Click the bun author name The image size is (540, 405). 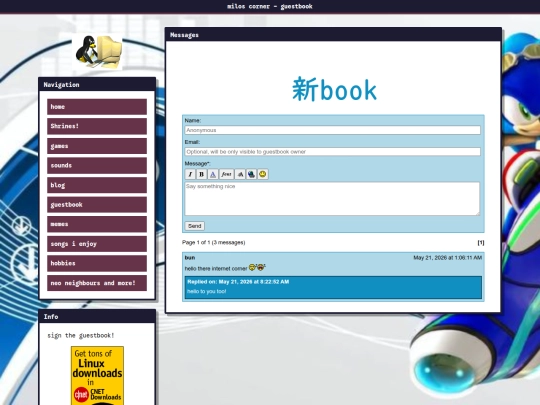pyautogui.click(x=190, y=258)
